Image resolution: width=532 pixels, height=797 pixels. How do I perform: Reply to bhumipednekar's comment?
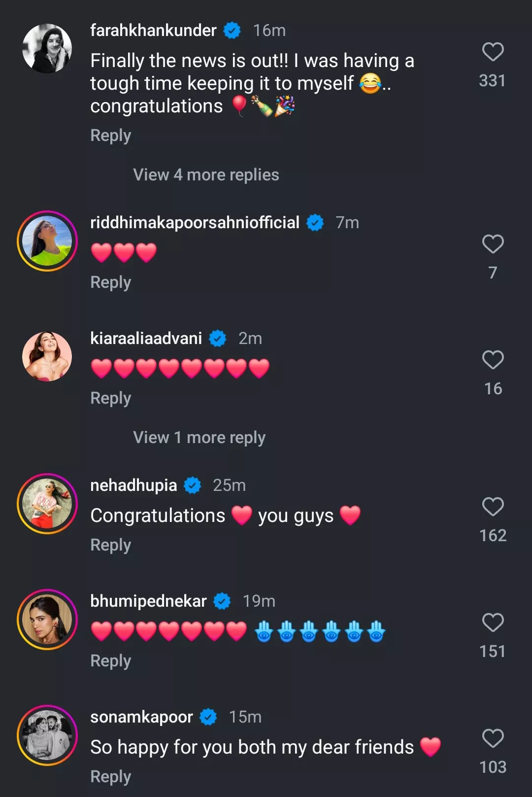(x=111, y=661)
